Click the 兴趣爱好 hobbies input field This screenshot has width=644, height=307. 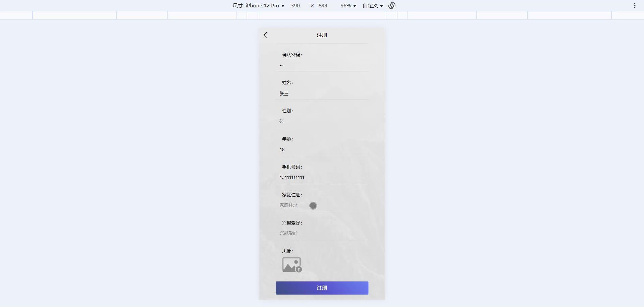(322, 233)
